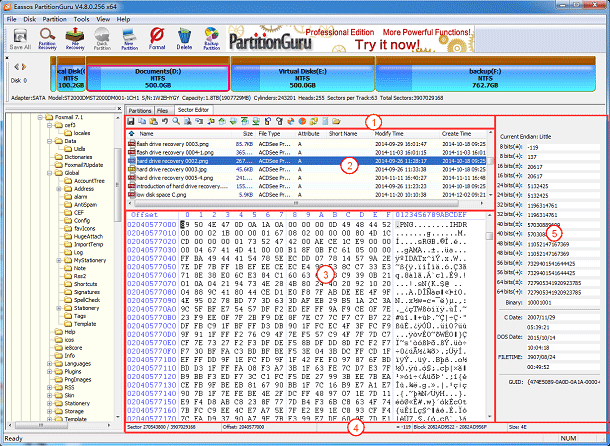Launch the File Recovery tool
Screen dimensions: 610x446
75,39
